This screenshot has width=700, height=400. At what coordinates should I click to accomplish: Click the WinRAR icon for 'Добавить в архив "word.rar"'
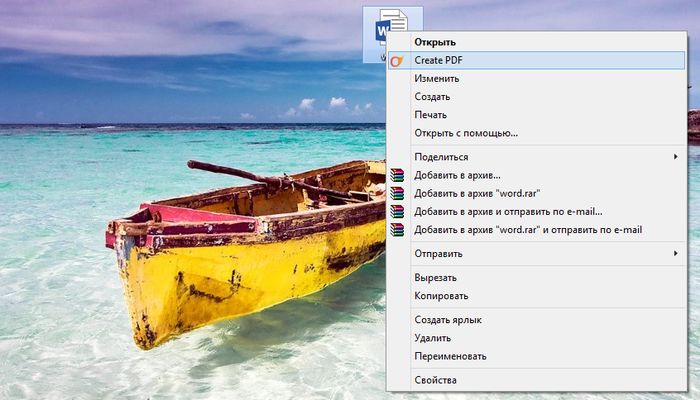pyautogui.click(x=397, y=193)
